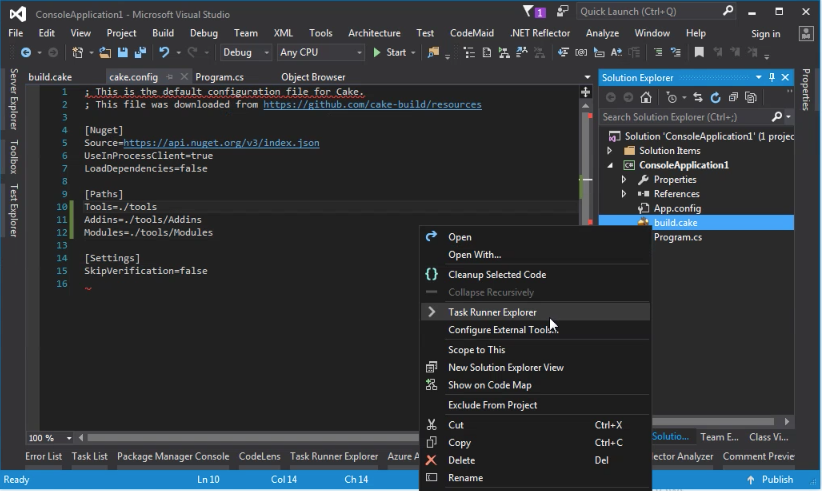822x491 pixels.
Task: Open the Solution Explorer window position dropdown
Action: tap(758, 78)
